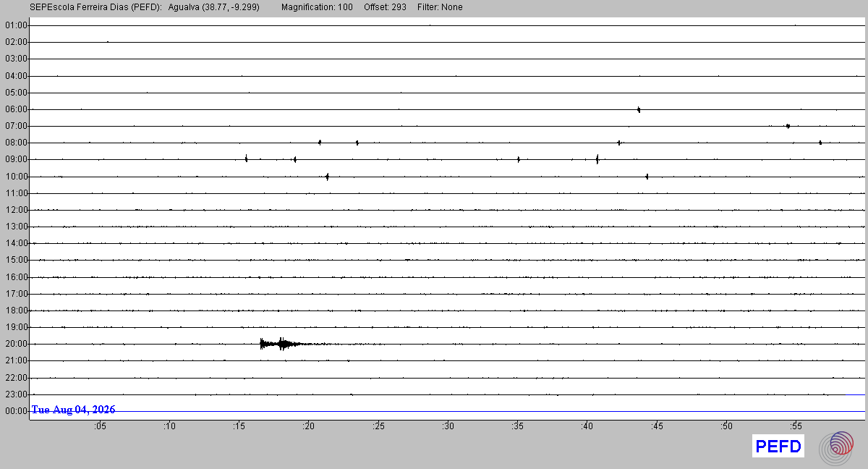868x469 pixels.
Task: Click the :50 minute axis label
Action: (x=727, y=426)
